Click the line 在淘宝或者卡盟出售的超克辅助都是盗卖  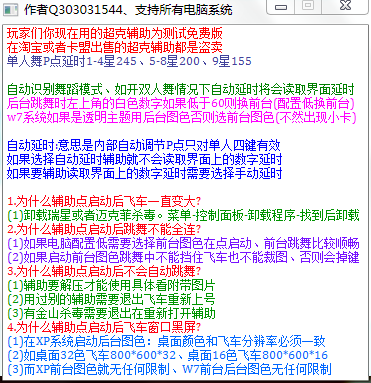coord(115,48)
